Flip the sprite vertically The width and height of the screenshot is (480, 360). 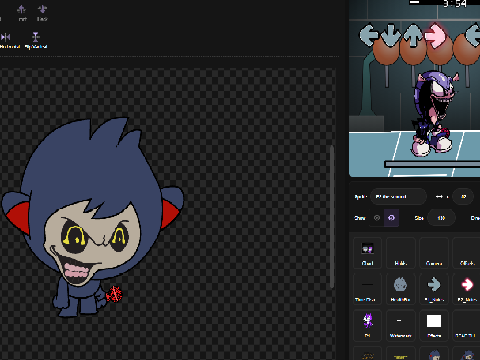[36, 37]
